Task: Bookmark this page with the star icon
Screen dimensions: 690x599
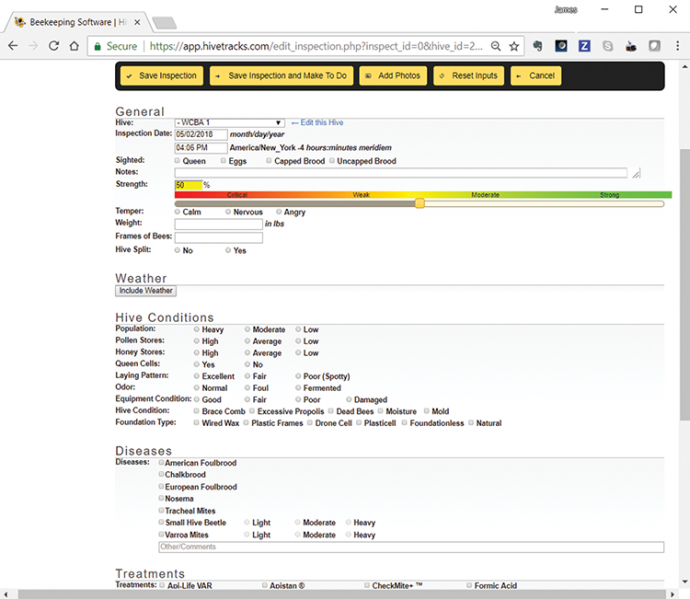Action: (514, 46)
